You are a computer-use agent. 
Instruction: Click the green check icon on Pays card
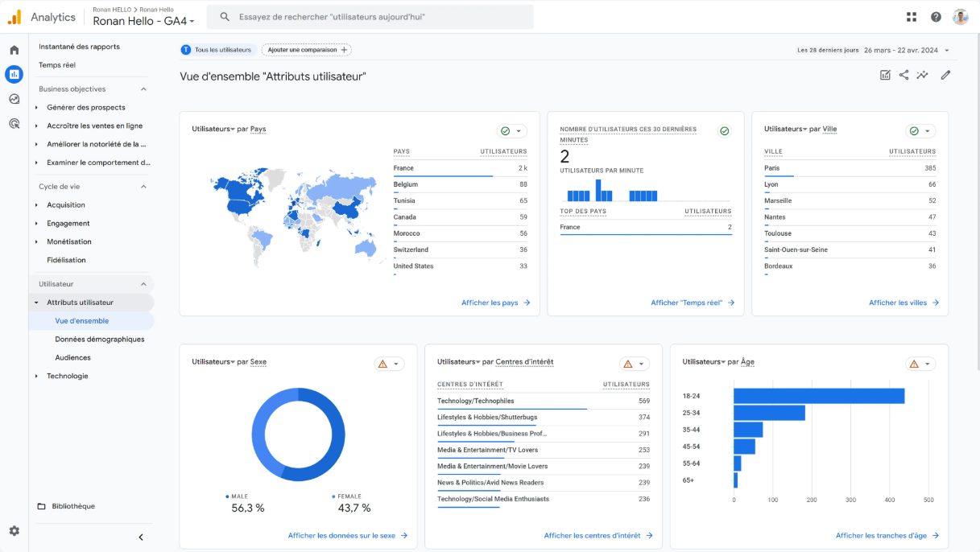click(x=505, y=131)
